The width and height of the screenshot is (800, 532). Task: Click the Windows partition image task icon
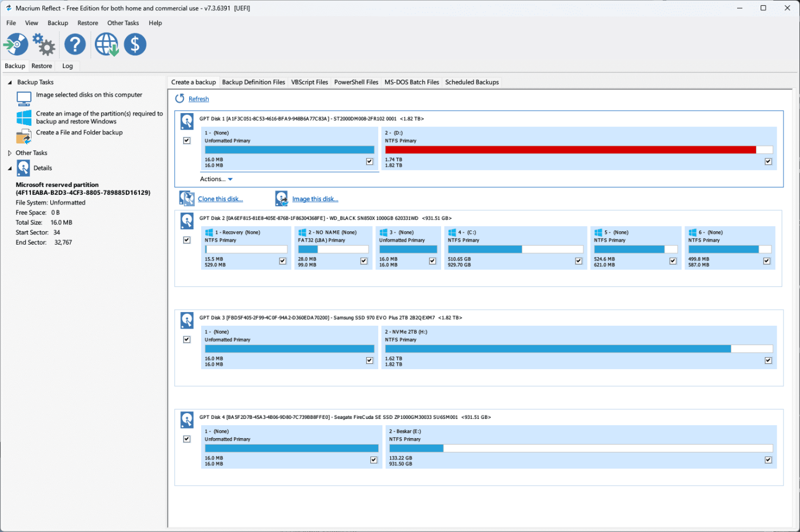click(x=24, y=118)
